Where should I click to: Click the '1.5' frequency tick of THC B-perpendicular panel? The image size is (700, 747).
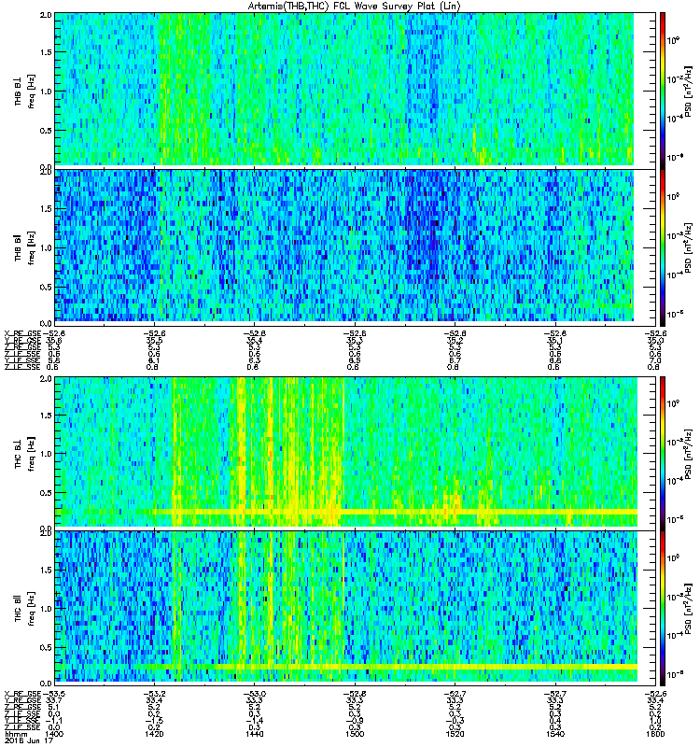tap(46, 416)
